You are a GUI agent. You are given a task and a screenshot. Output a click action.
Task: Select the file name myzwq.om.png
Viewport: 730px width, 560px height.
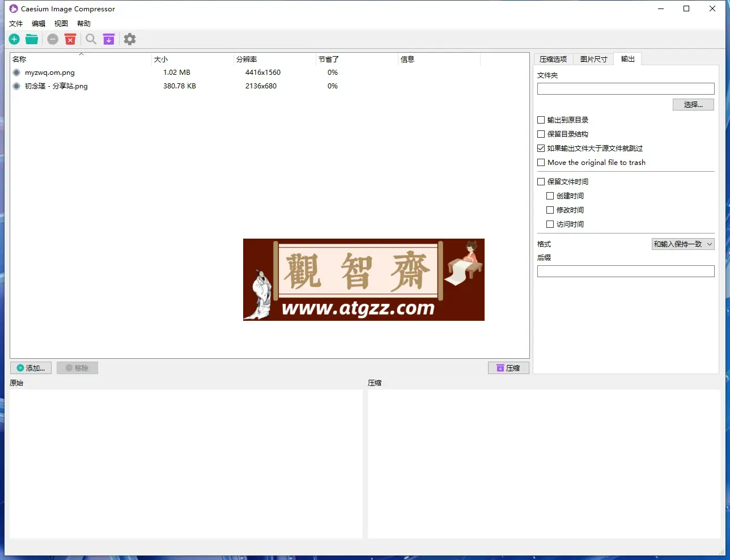pos(50,73)
